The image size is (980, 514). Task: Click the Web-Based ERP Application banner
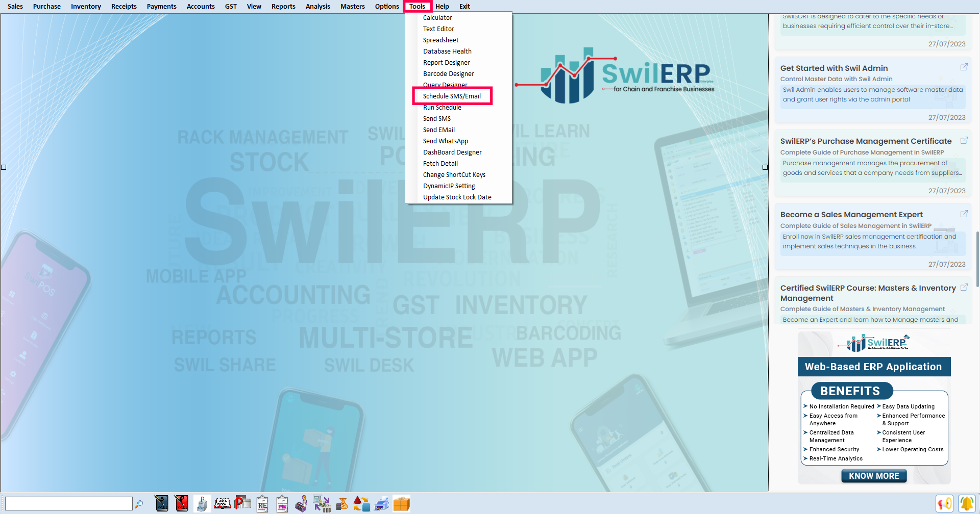pos(874,367)
